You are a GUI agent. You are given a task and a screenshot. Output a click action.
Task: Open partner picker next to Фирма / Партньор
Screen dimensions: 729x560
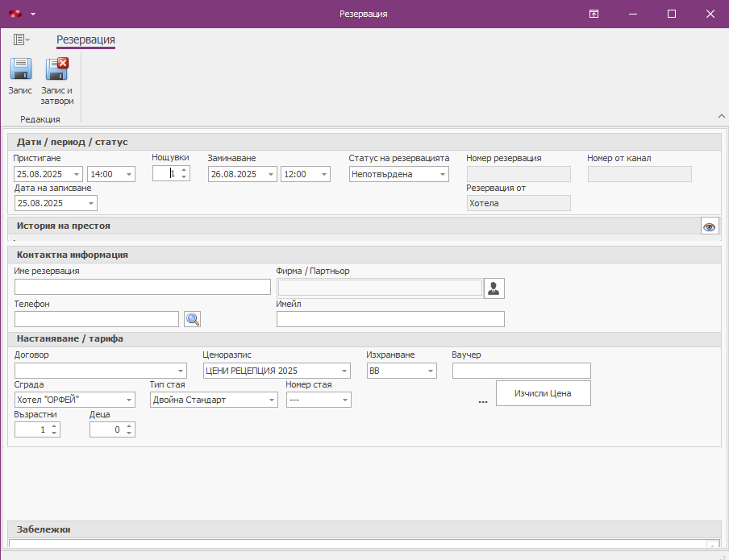(x=494, y=288)
